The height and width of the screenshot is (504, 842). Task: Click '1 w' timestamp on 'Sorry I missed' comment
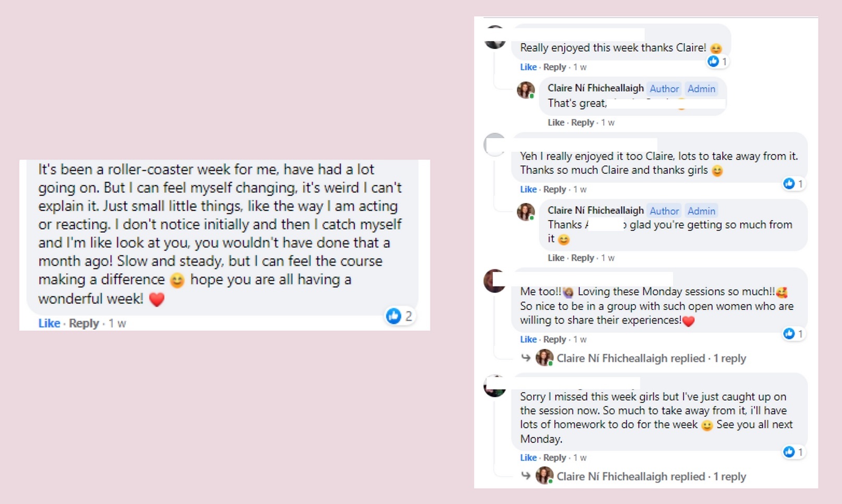point(580,458)
